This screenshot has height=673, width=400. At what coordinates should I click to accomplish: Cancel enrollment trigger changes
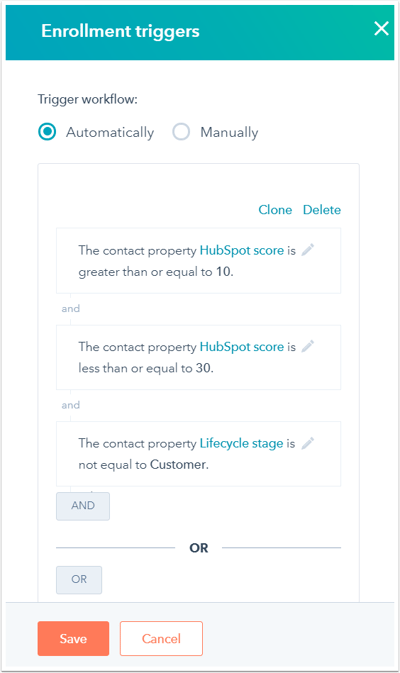click(161, 639)
